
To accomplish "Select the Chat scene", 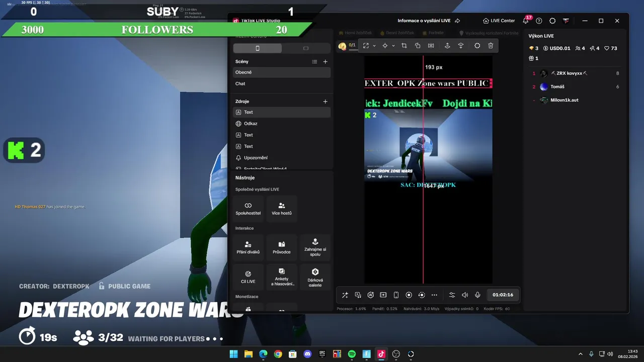I will pos(282,84).
